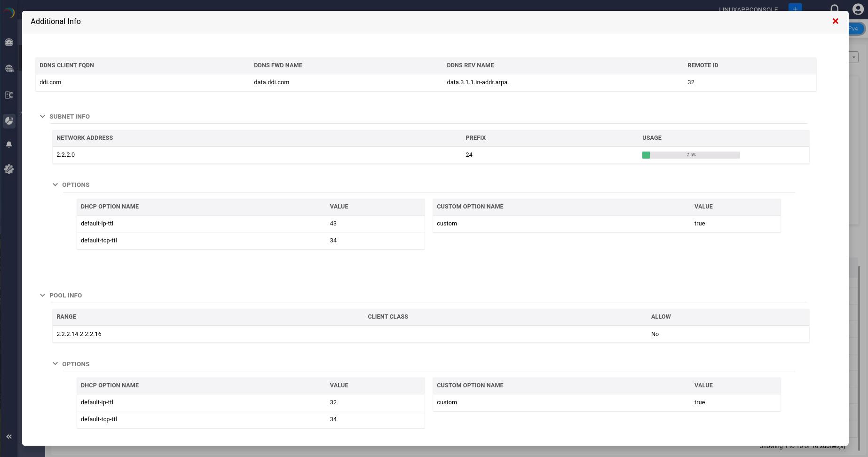Click the 7.5% usage progress bar
The image size is (868, 457).
(691, 154)
